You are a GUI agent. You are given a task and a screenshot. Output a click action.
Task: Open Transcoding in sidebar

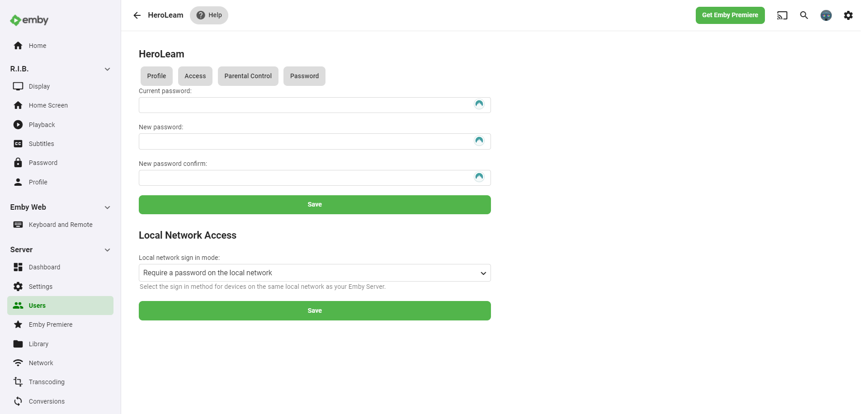pos(60,382)
